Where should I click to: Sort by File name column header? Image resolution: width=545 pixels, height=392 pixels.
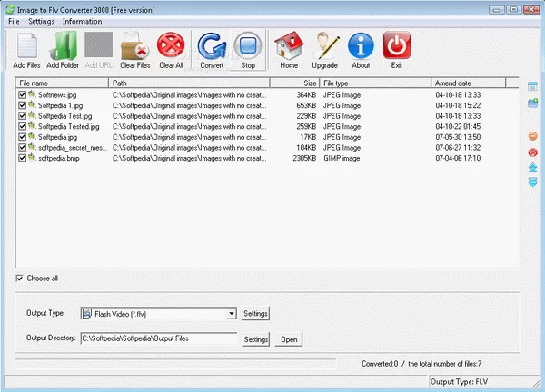pos(62,83)
